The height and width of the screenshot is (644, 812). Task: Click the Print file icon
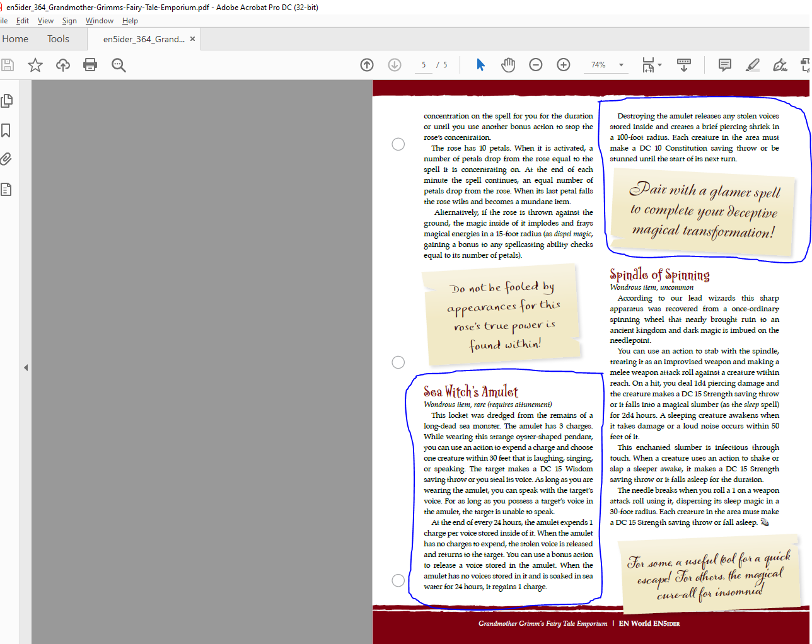tap(90, 65)
